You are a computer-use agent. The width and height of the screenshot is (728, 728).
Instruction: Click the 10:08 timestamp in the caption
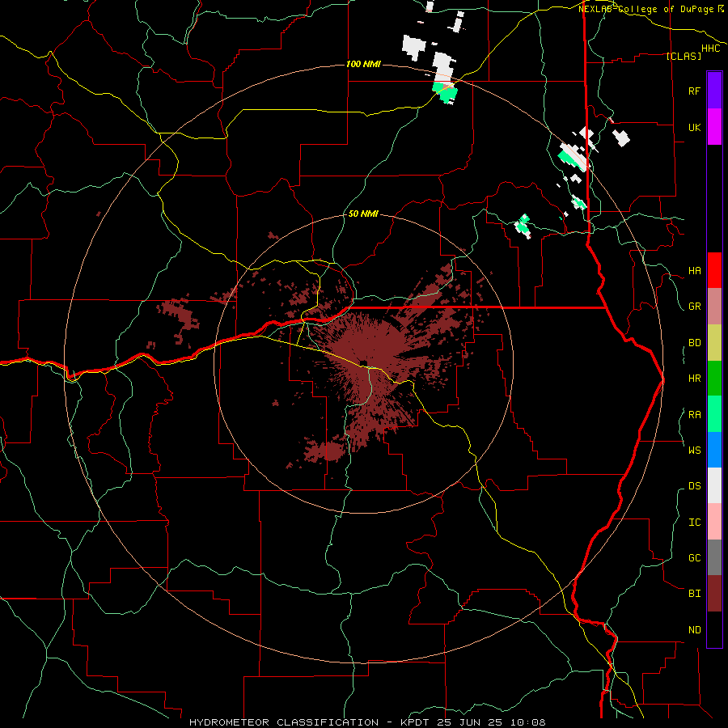(528, 722)
